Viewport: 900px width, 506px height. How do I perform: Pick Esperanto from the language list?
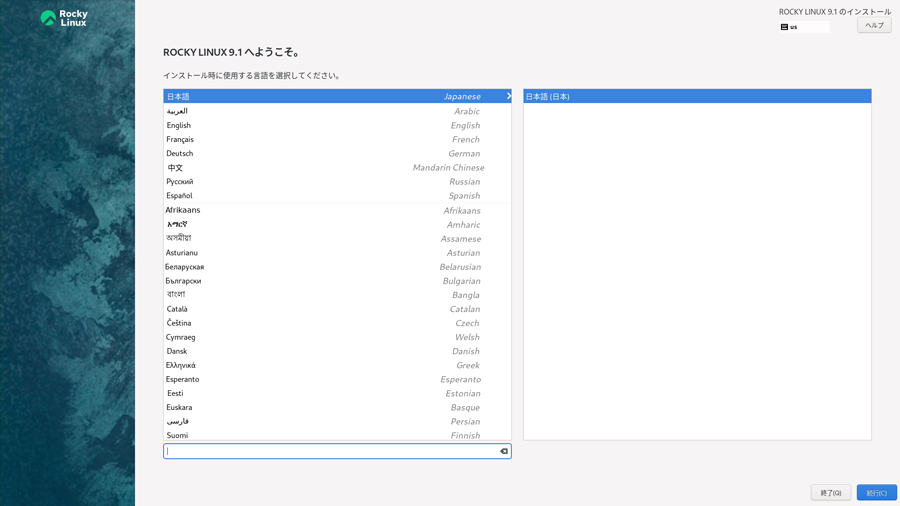337,379
